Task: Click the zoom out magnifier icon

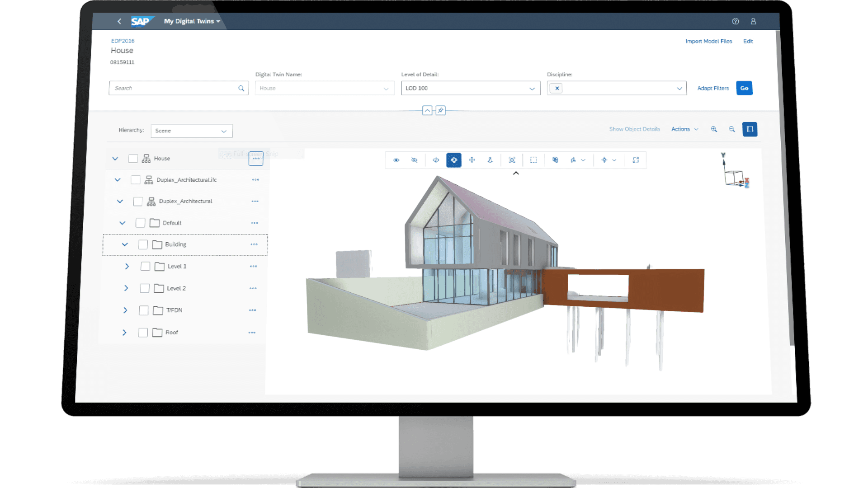Action: click(x=732, y=129)
